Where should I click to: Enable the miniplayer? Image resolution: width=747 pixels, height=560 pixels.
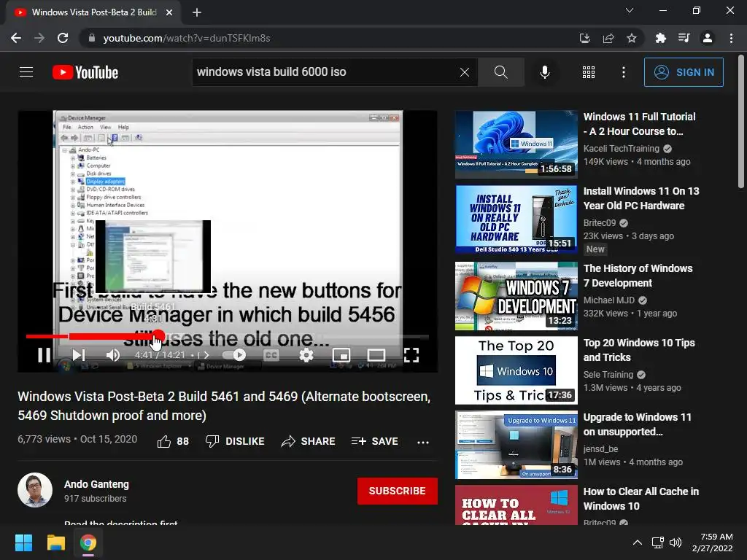tap(341, 355)
